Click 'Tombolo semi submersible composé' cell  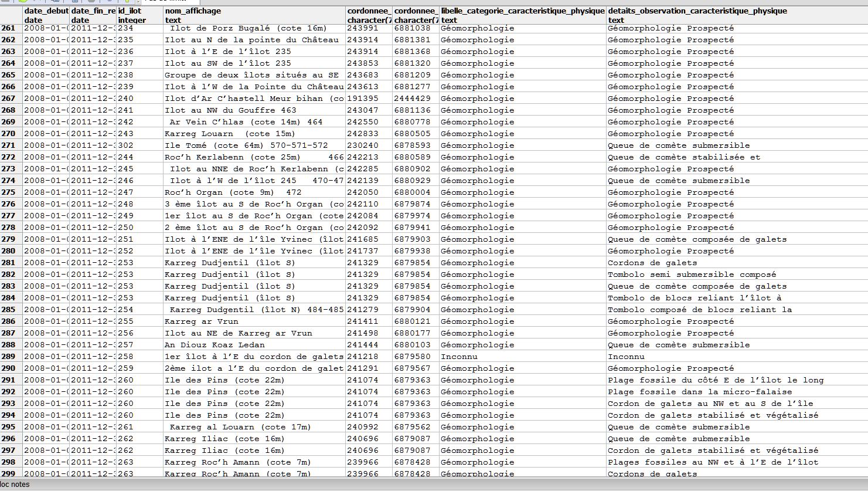click(692, 275)
